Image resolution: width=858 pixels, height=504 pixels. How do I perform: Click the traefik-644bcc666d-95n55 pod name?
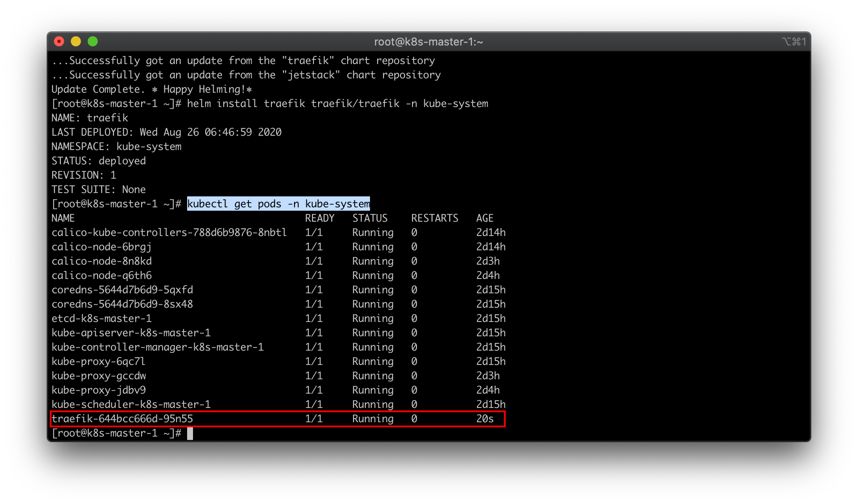[x=122, y=419]
